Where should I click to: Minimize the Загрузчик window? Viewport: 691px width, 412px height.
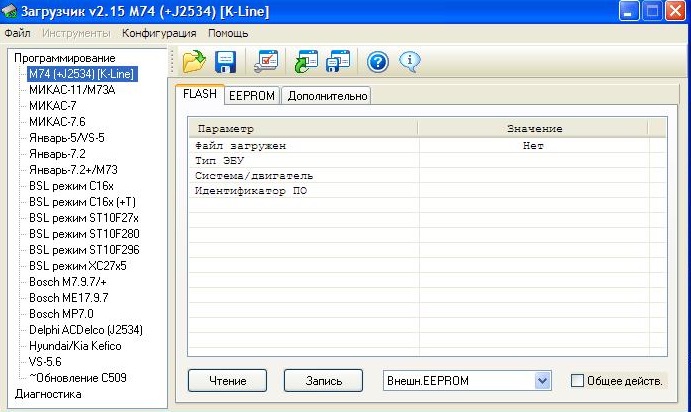click(628, 11)
